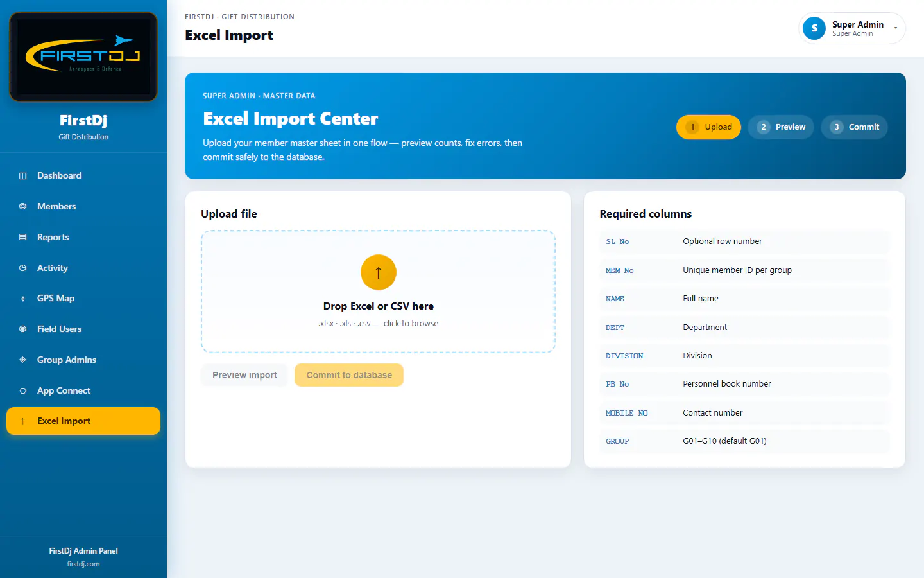This screenshot has width=924, height=578.
Task: Click the FIRSTDJ · GIFT DISTRIBUTION breadcrumb
Action: [240, 17]
